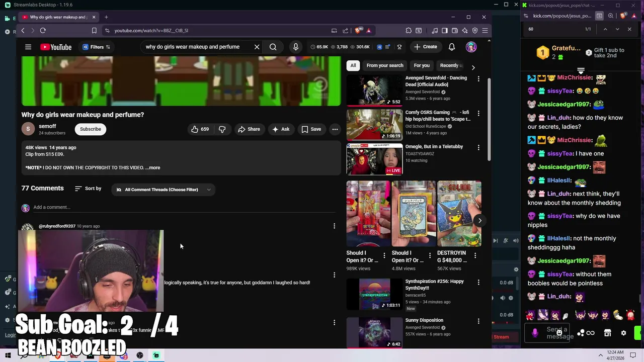The image size is (644, 362).
Task: Select the For you chip
Action: tap(422, 65)
